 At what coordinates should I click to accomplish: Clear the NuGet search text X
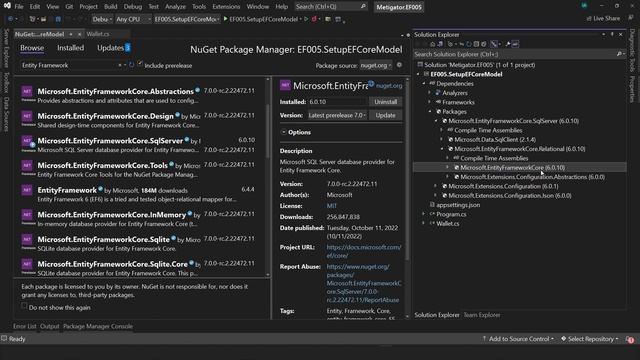click(x=120, y=65)
